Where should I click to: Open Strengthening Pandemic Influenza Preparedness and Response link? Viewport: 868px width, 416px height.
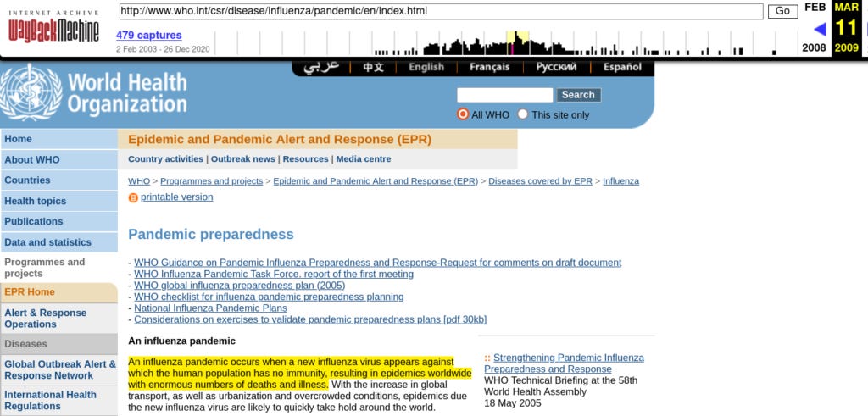point(564,363)
